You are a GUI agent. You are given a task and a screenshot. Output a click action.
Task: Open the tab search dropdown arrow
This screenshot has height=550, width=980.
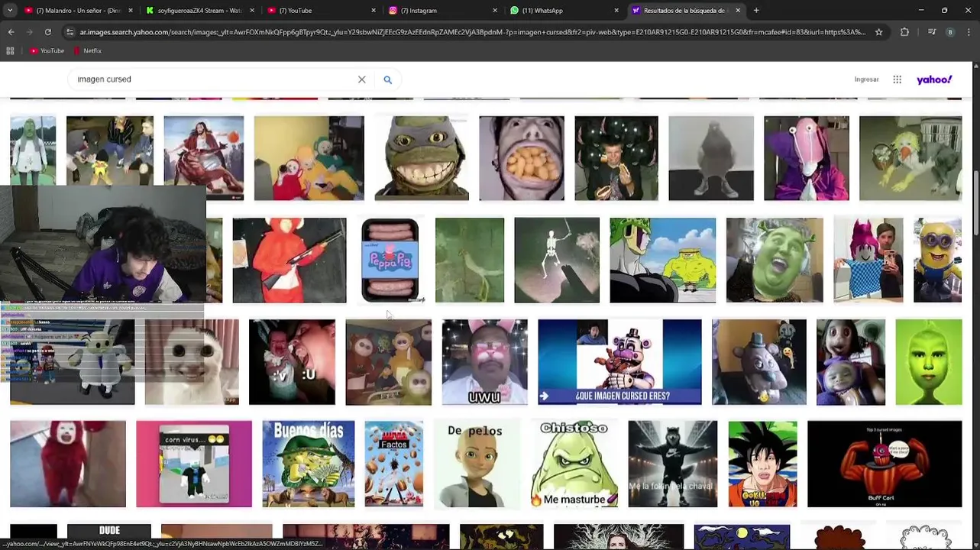coord(10,10)
